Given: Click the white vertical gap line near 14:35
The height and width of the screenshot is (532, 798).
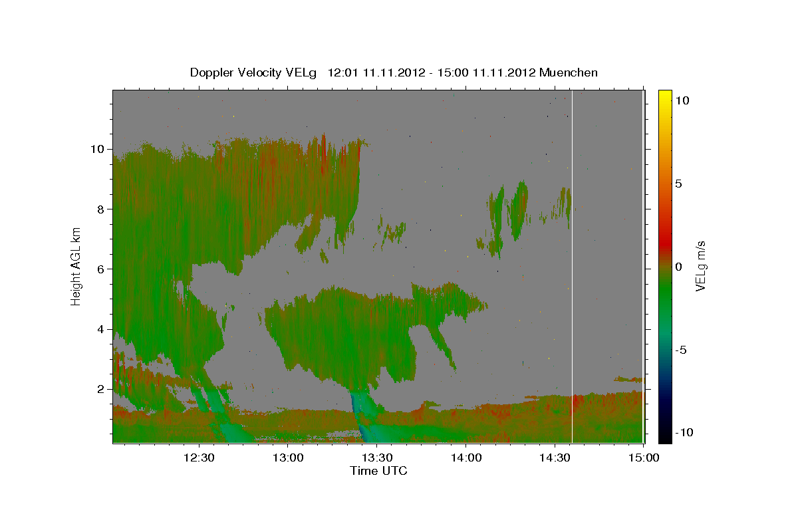Looking at the screenshot, I should [x=572, y=266].
